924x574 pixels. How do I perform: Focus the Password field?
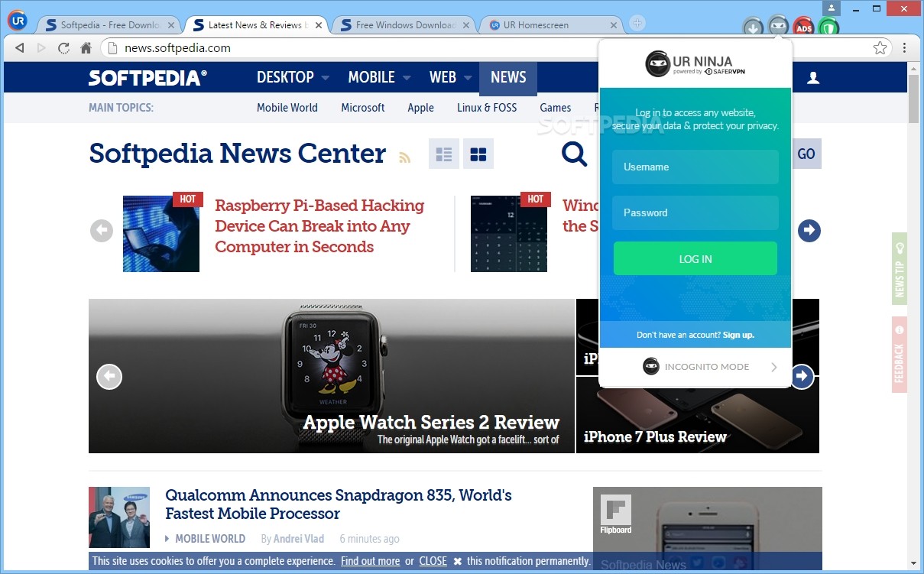(x=695, y=212)
